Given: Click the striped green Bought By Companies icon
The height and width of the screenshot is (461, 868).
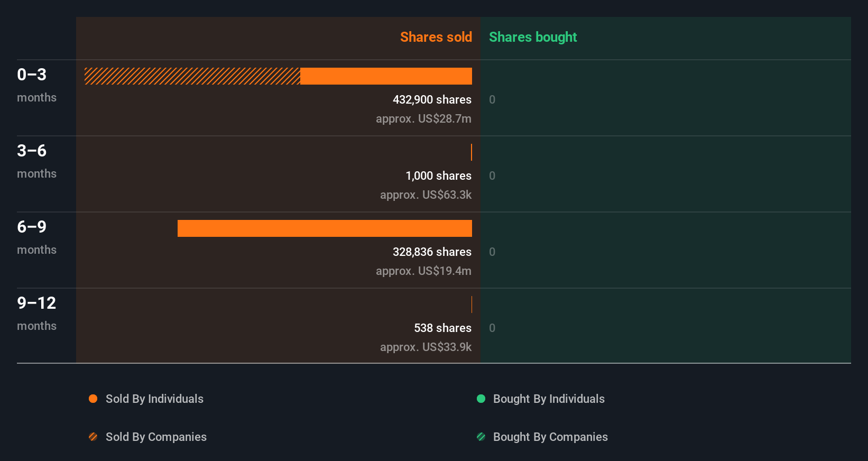Looking at the screenshot, I should pyautogui.click(x=481, y=437).
